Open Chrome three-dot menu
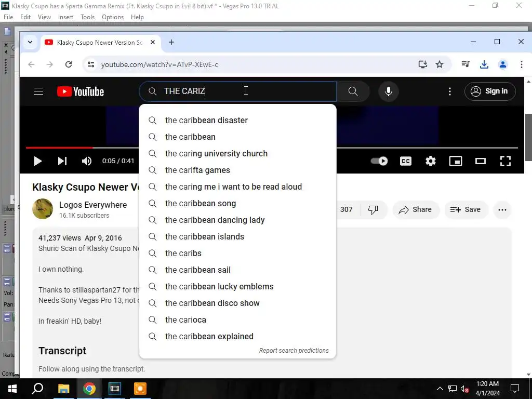 click(x=522, y=64)
